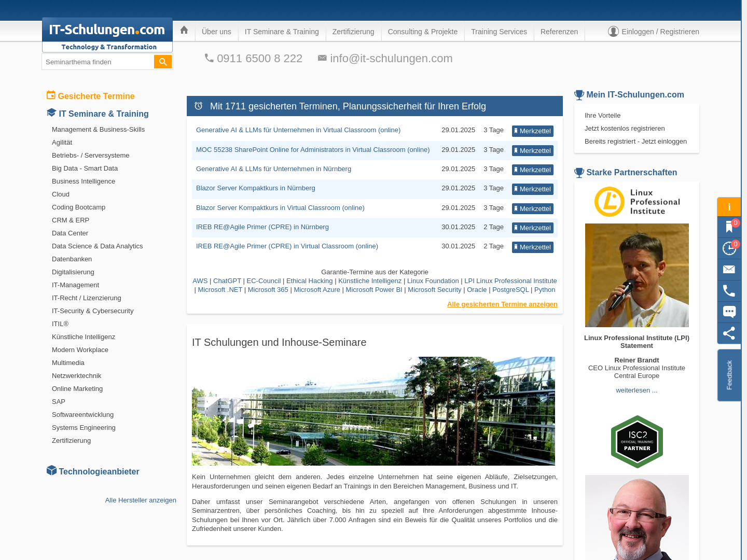
Task: Open the IT Seminare & Training menu
Action: point(282,32)
